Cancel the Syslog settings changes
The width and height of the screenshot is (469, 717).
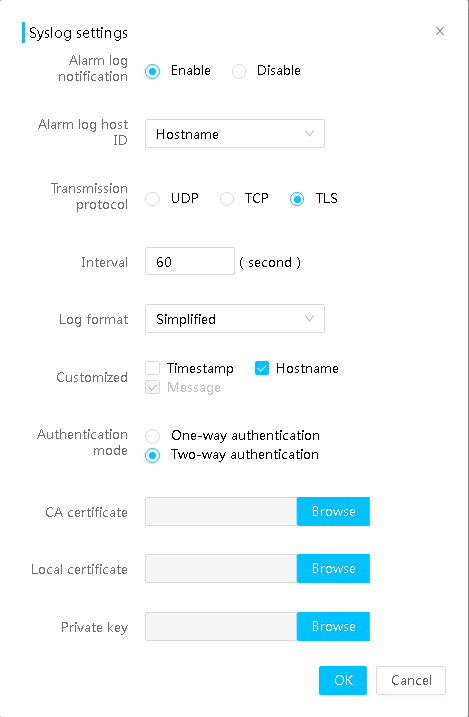pyautogui.click(x=411, y=680)
